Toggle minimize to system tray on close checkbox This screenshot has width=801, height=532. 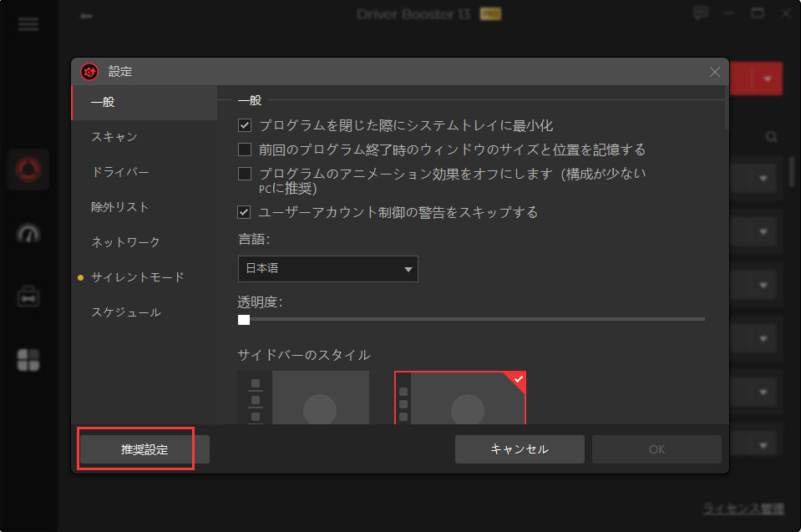(245, 125)
